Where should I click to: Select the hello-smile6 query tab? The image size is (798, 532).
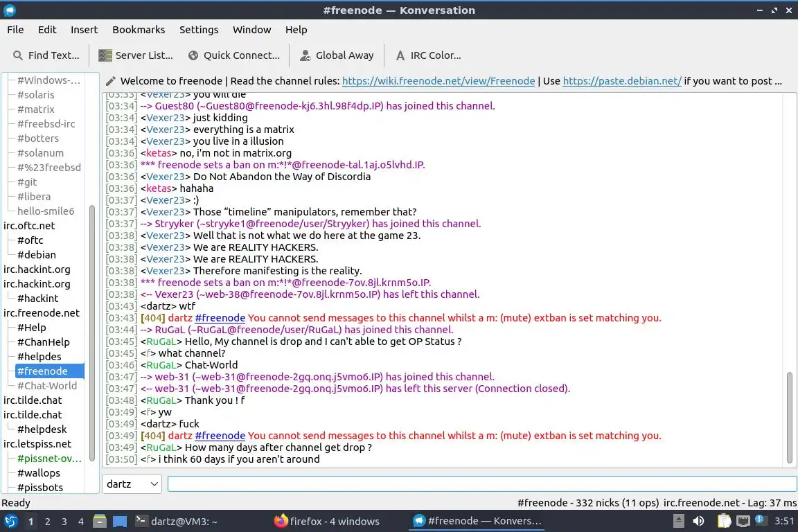[x=46, y=211]
